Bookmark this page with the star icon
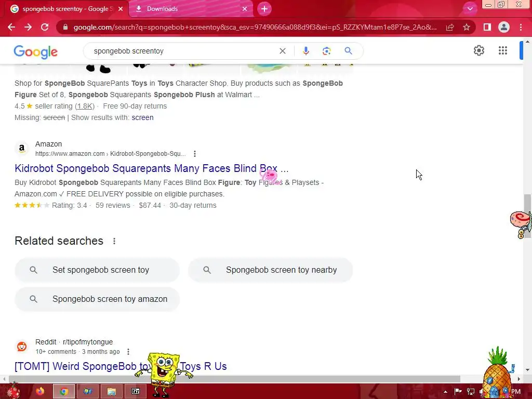Screen dimensions: 532x399 [467, 27]
